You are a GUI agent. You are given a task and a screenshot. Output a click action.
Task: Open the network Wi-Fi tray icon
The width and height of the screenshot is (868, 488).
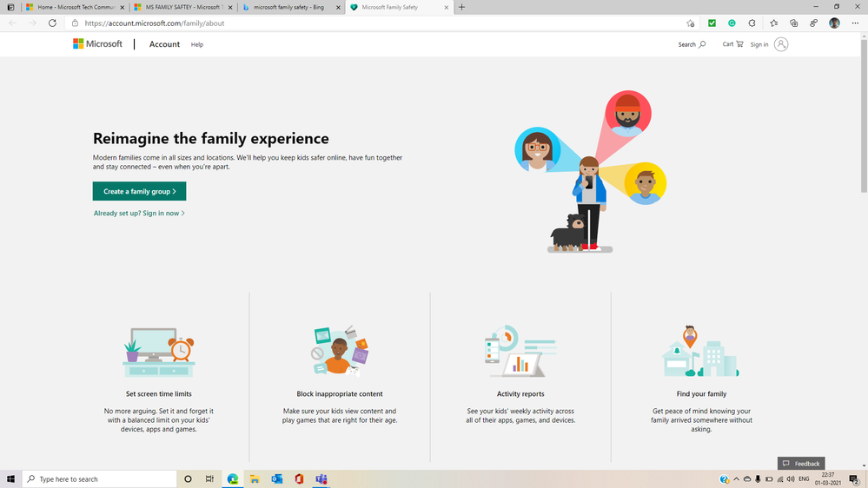[780, 479]
